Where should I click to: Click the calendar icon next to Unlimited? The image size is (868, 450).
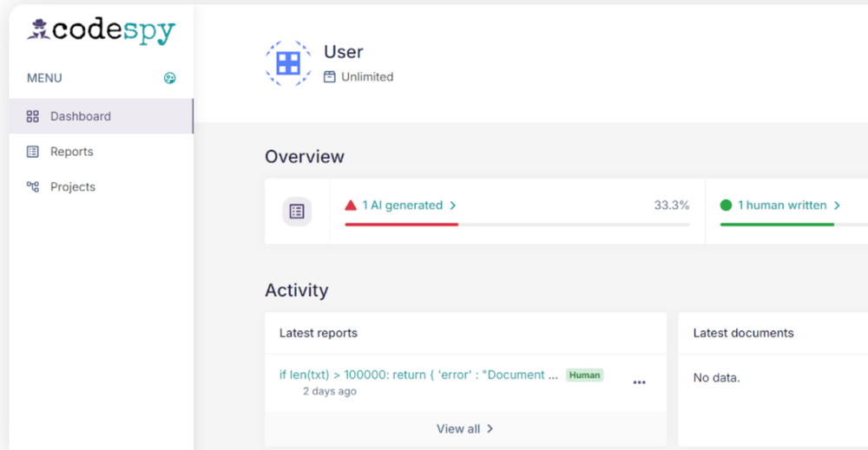coord(329,77)
